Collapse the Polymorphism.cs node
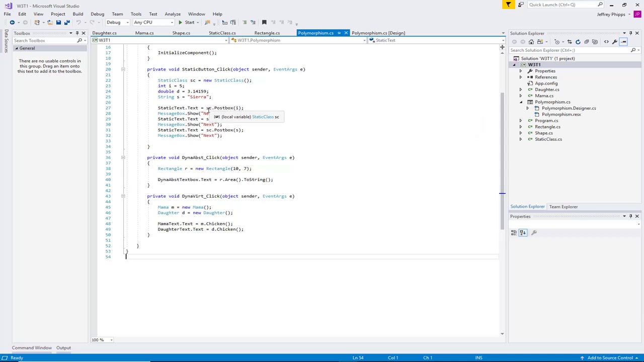 click(521, 102)
